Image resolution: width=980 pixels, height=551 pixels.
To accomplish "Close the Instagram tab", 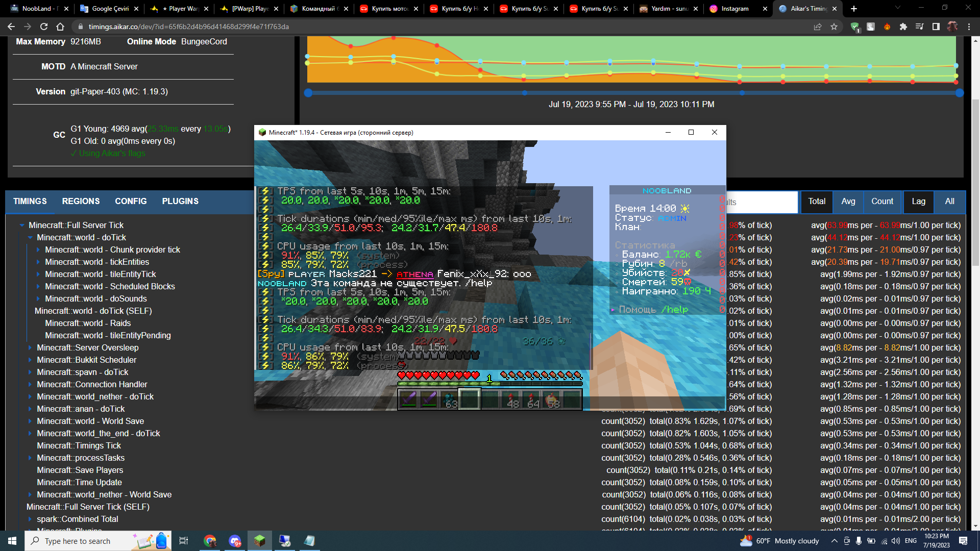I will [765, 9].
